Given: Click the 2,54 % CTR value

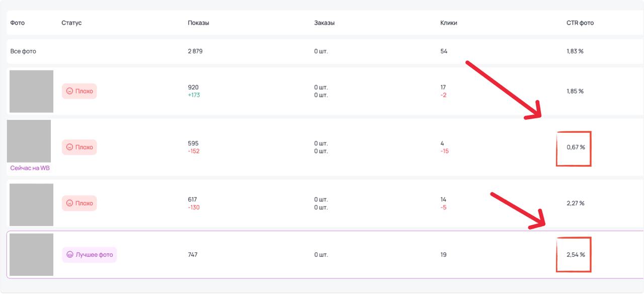Looking at the screenshot, I should [x=576, y=255].
